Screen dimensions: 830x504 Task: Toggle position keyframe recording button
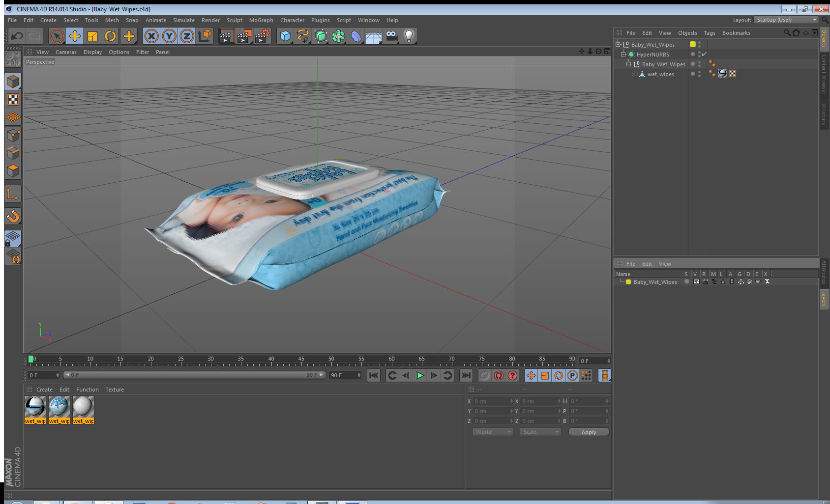(531, 375)
